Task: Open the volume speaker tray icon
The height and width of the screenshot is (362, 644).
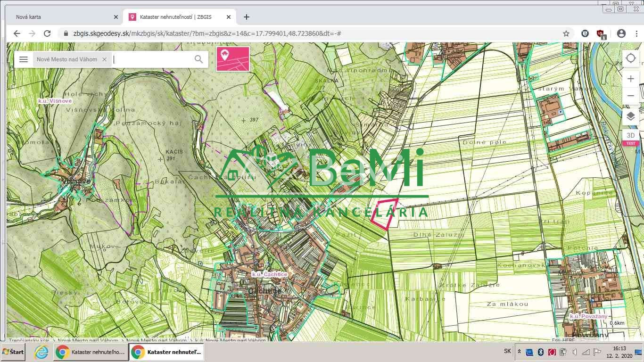Action: pyautogui.click(x=574, y=352)
